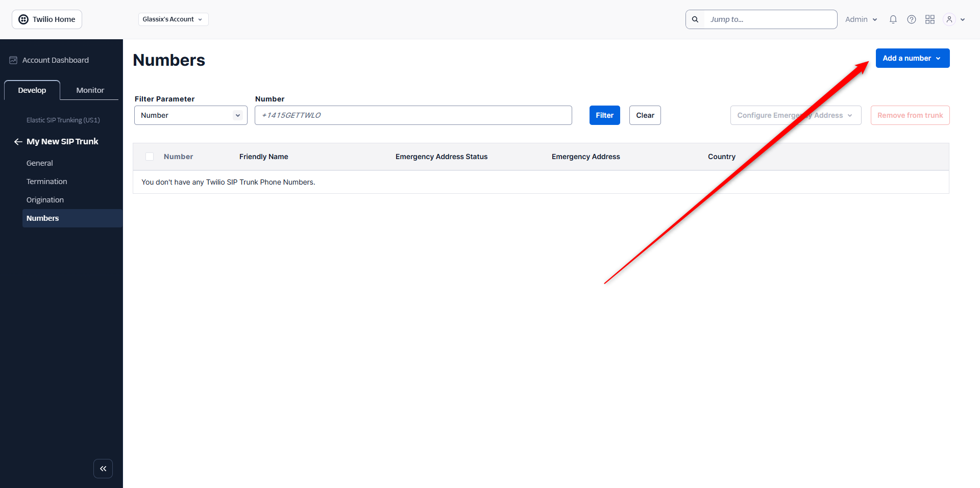980x488 pixels.
Task: Click the Number filter text field
Action: pos(413,115)
